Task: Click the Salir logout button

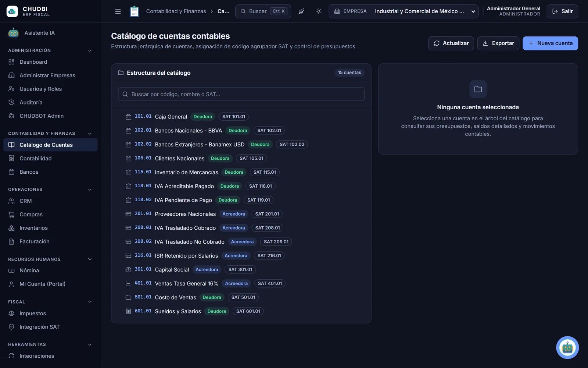Action: coord(562,11)
